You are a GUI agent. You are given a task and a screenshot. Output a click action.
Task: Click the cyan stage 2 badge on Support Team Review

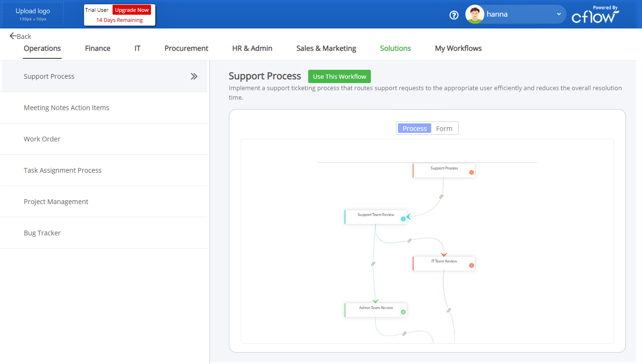tap(403, 219)
